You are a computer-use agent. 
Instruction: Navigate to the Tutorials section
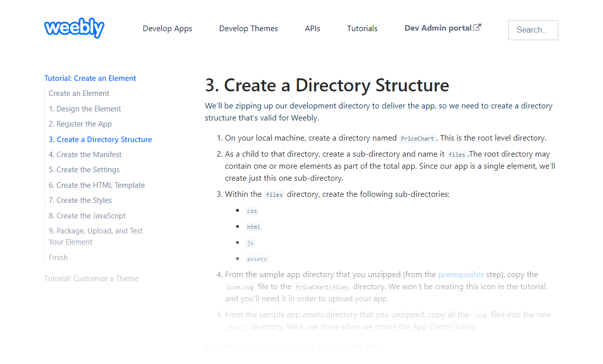pos(362,29)
